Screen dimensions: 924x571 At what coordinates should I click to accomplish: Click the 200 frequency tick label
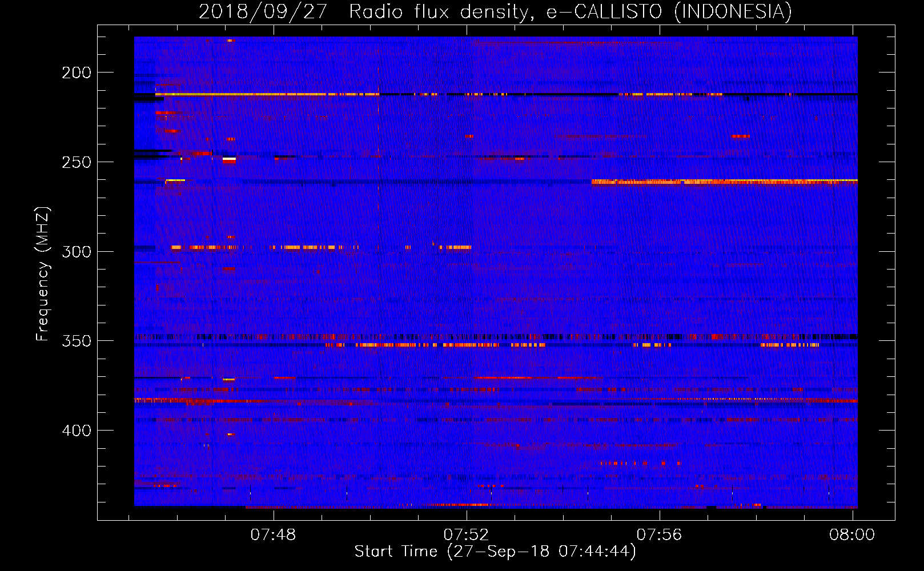tap(77, 73)
